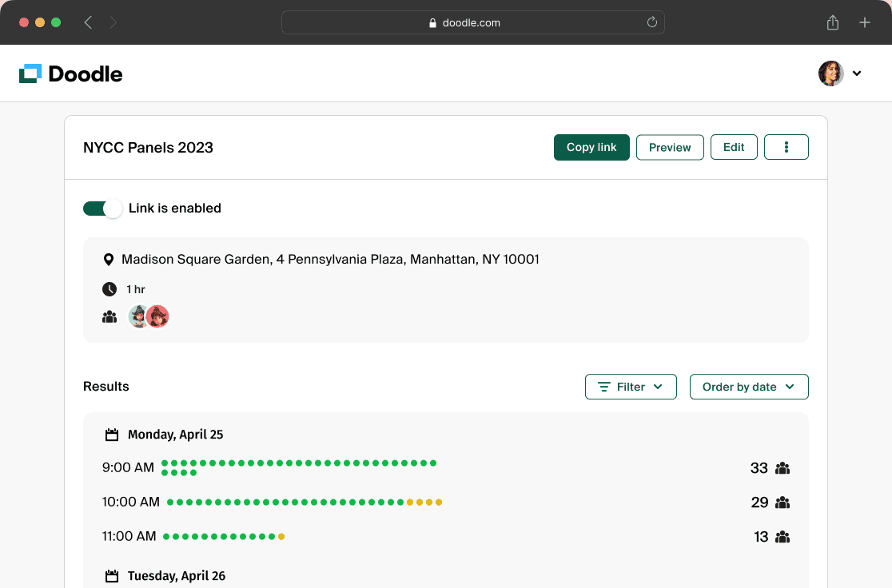The image size is (892, 588).
Task: Click the Monday, April 25 calendar icon
Action: [112, 435]
